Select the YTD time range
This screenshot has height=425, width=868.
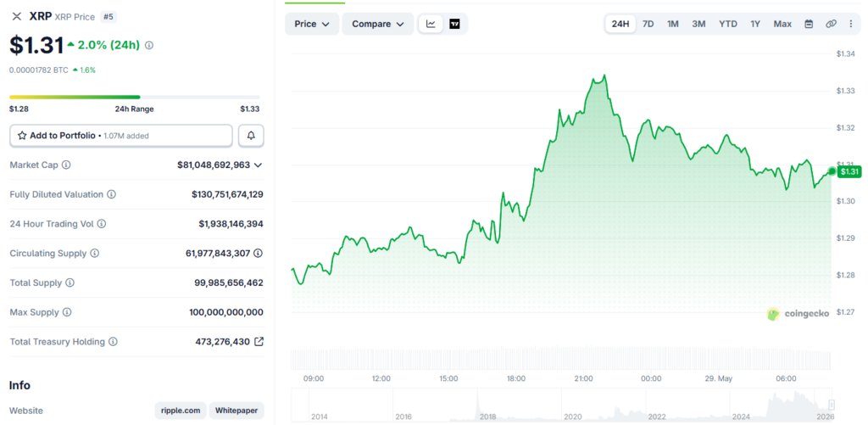coord(728,24)
